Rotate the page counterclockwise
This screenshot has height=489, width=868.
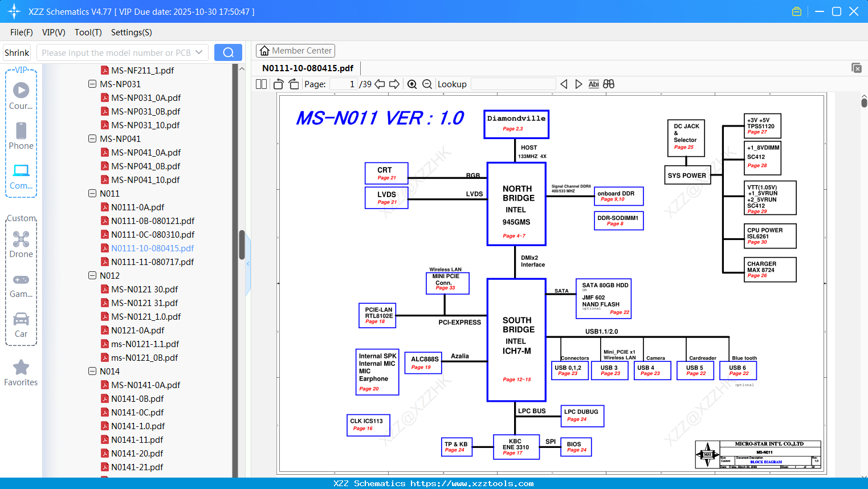tap(279, 84)
